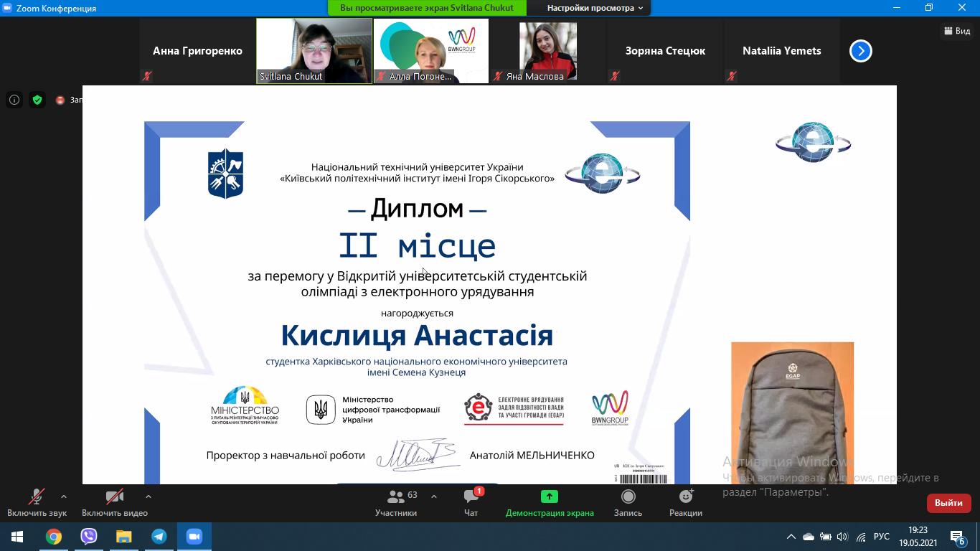Select Nataliia Yemets participant tile
Screen dimensions: 980x551
(x=781, y=51)
